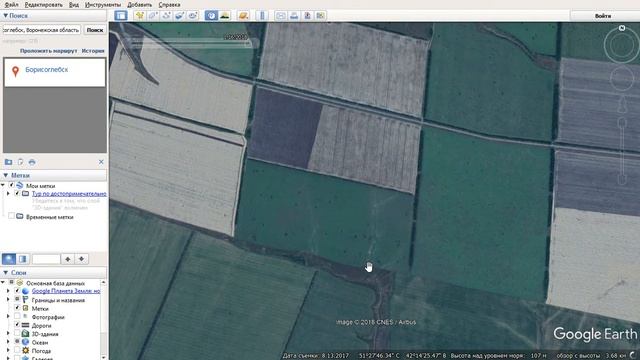The image size is (640, 360).
Task: Uncheck Дороги layer checkbox
Action: click(x=17, y=325)
